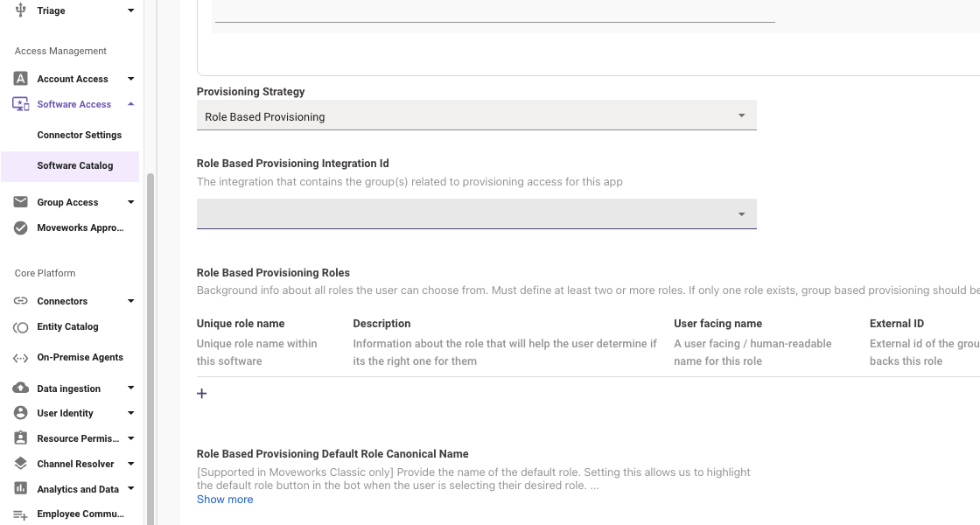
Task: Click the Show more link
Action: (x=225, y=500)
